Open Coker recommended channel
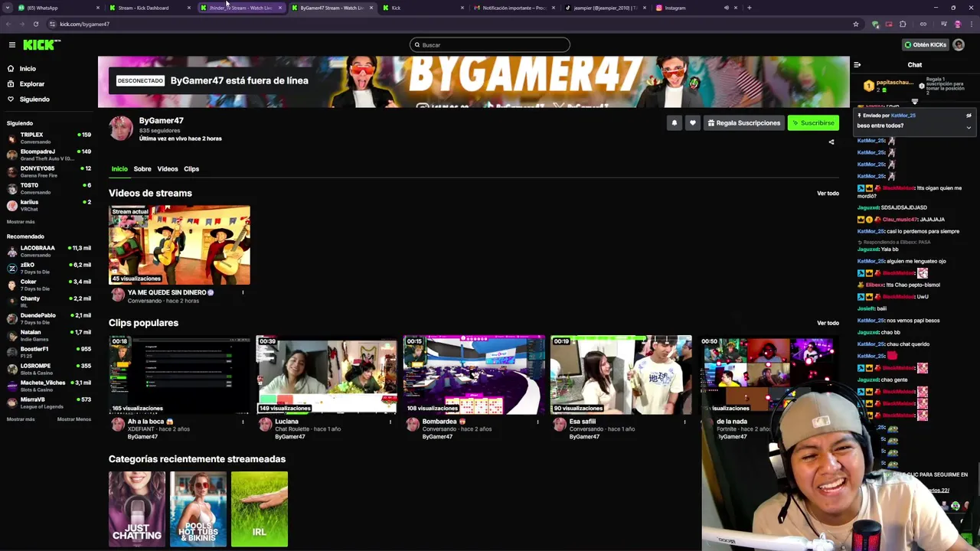The image size is (980, 551). pos(49,285)
